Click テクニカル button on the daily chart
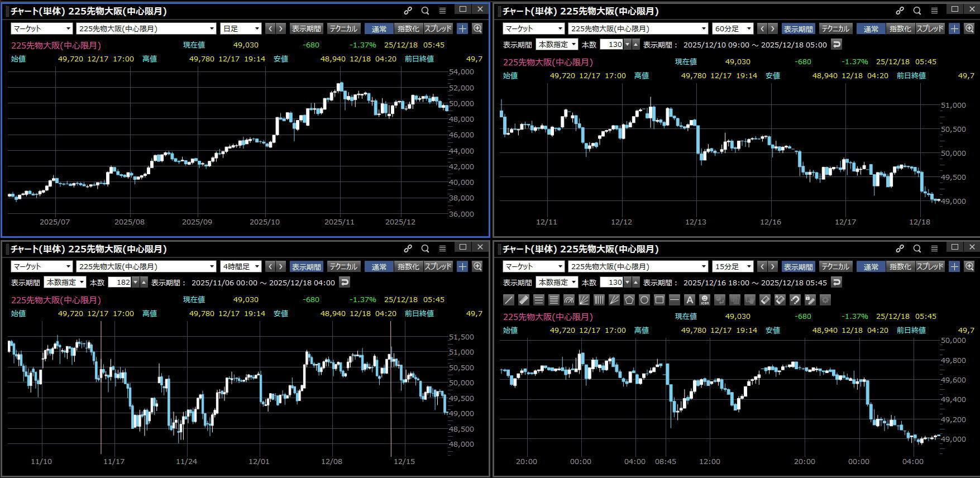The image size is (980, 478). pyautogui.click(x=343, y=28)
